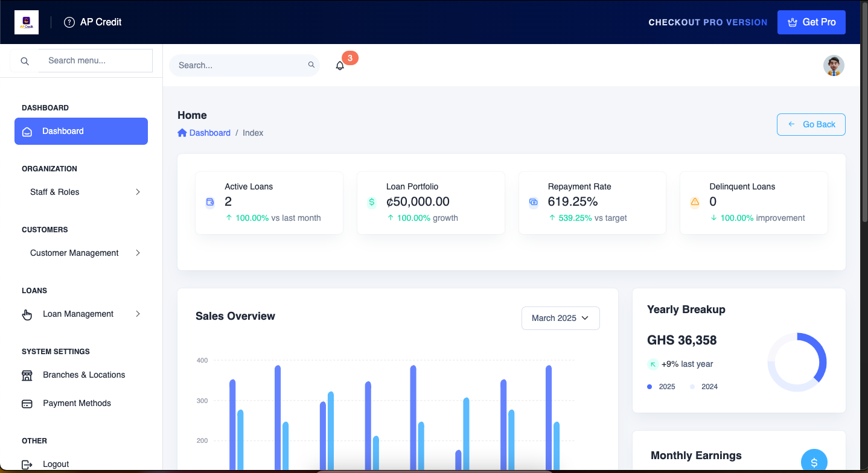Click the 619.25% repayment rate value
Image resolution: width=868 pixels, height=473 pixels.
573,202
